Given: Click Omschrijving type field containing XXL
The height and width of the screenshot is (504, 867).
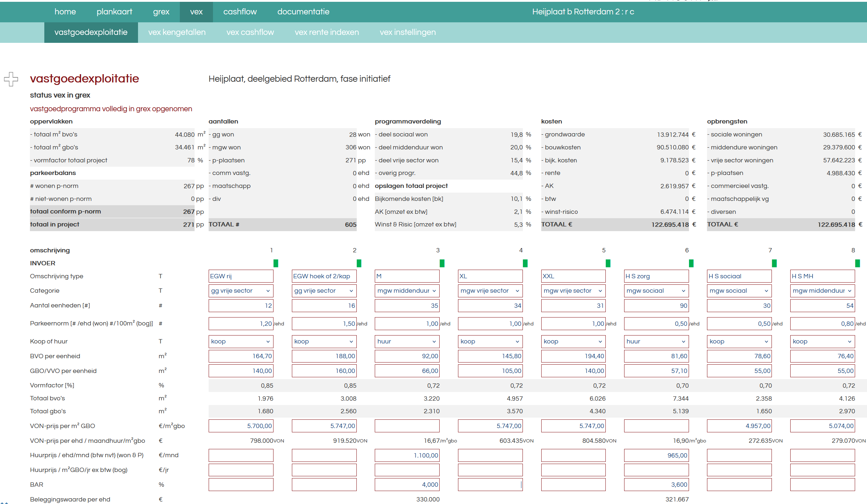Looking at the screenshot, I should [573, 276].
